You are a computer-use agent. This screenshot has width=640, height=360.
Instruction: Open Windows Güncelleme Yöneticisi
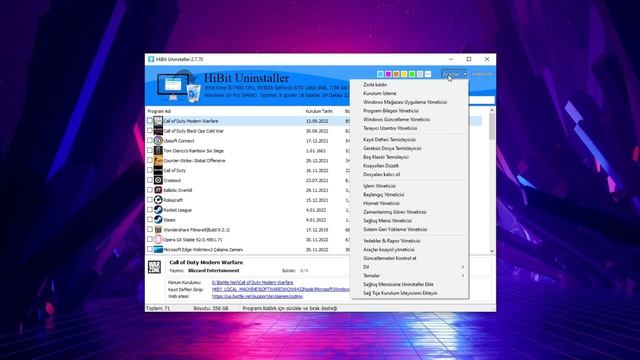[409, 120]
